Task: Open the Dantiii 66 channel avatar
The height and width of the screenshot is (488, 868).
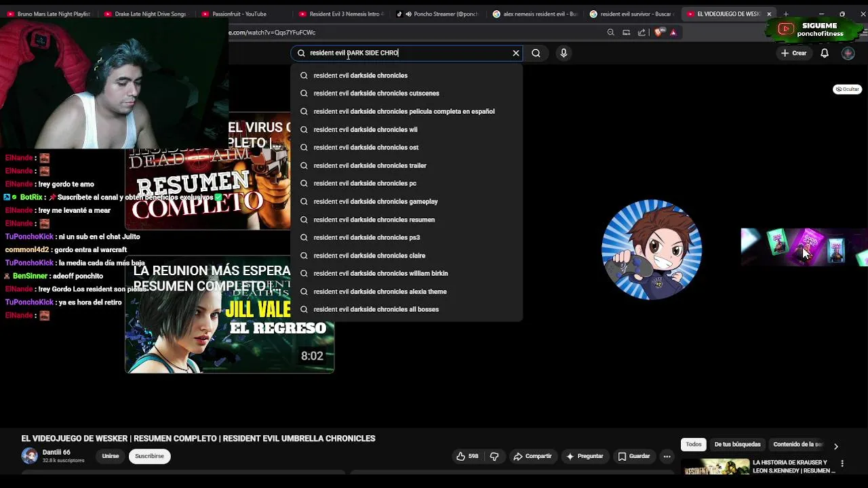Action: pyautogui.click(x=29, y=455)
